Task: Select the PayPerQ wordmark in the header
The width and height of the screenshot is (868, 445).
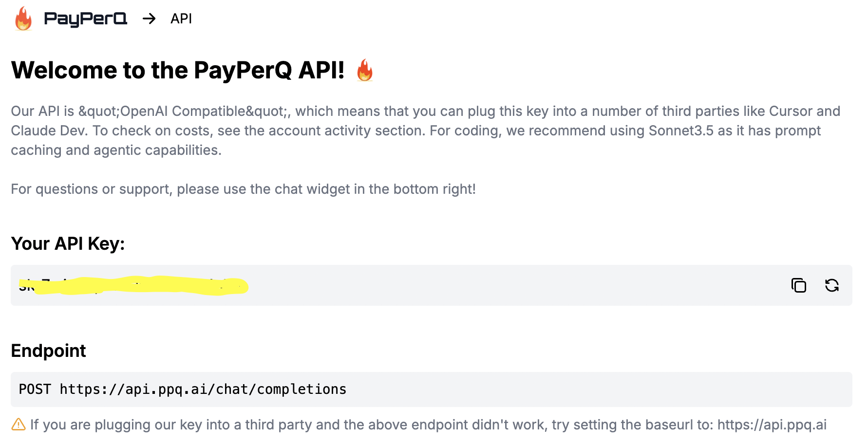Action: [x=85, y=19]
